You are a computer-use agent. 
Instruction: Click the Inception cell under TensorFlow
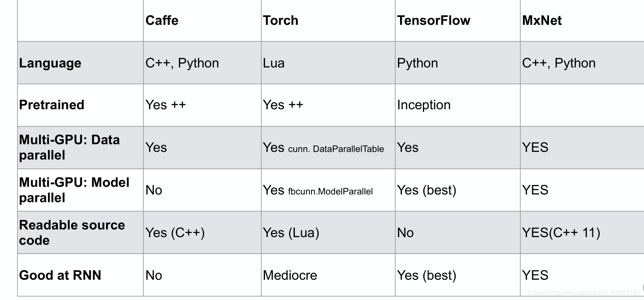(x=424, y=105)
